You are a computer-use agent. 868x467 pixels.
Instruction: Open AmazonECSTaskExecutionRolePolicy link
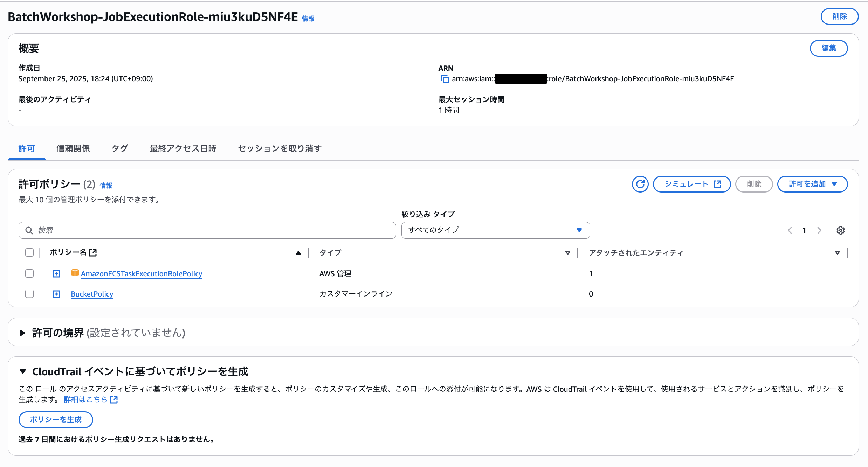[x=142, y=274]
